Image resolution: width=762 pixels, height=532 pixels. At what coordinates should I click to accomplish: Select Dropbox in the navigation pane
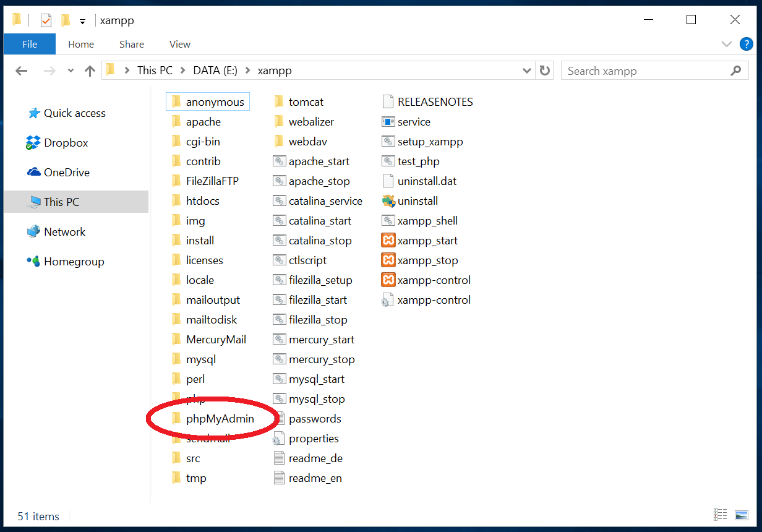[x=57, y=143]
